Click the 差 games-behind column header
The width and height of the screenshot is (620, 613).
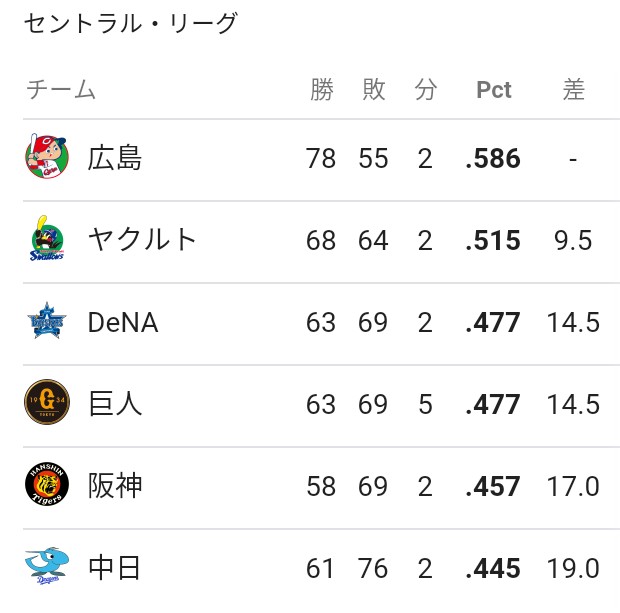[x=573, y=89]
